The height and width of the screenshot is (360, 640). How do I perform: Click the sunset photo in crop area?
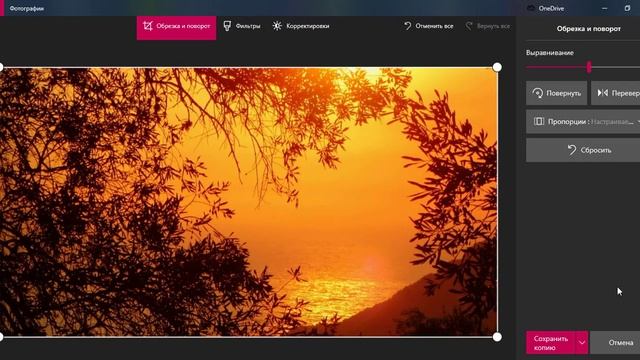click(x=249, y=202)
